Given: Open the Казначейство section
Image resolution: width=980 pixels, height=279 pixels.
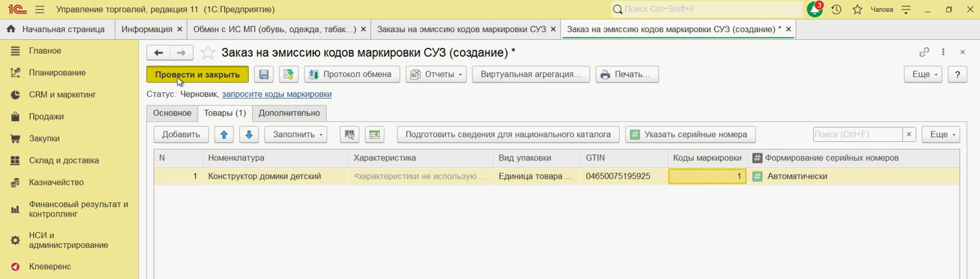Looking at the screenshot, I should (56, 183).
